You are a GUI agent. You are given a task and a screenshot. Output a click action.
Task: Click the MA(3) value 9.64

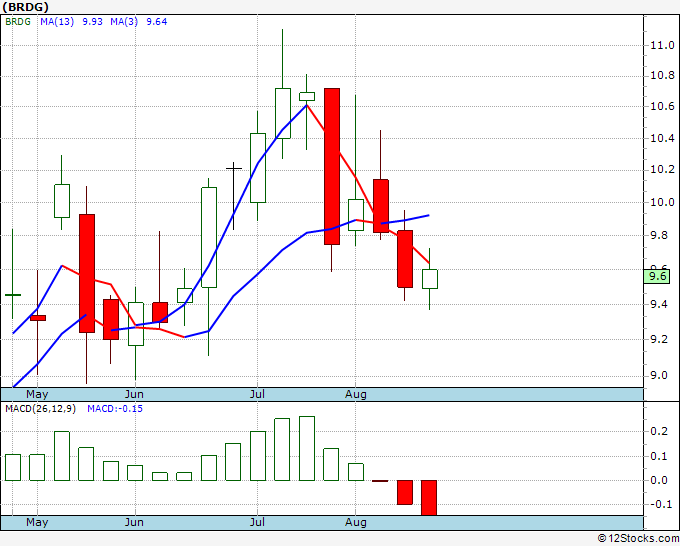click(x=157, y=22)
